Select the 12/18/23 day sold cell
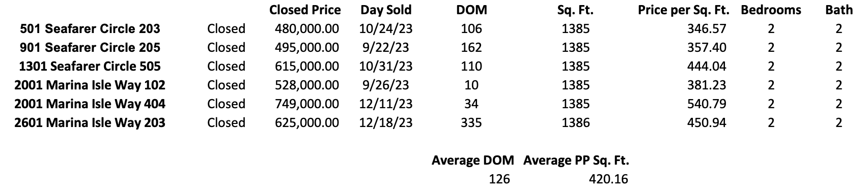The width and height of the screenshot is (868, 189). click(x=386, y=123)
